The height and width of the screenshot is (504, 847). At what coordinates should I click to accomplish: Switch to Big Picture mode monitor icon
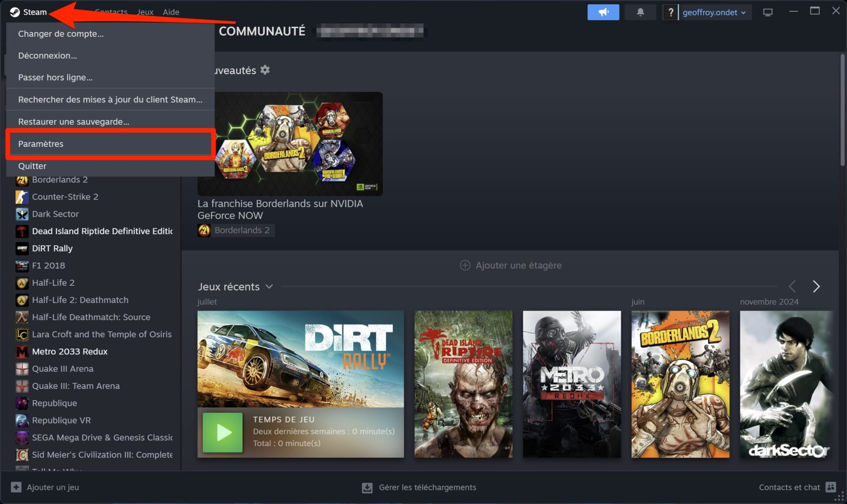point(768,12)
